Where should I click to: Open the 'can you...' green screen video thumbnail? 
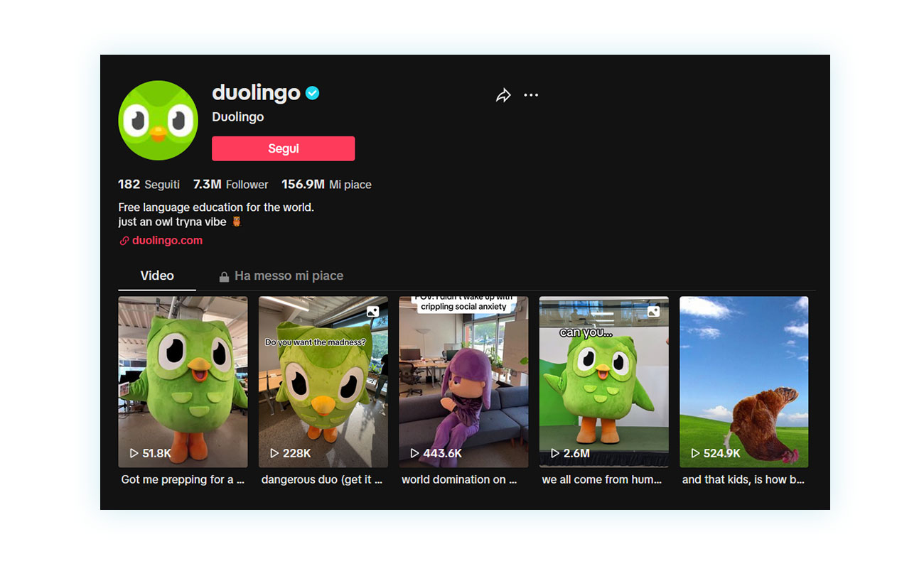603,382
